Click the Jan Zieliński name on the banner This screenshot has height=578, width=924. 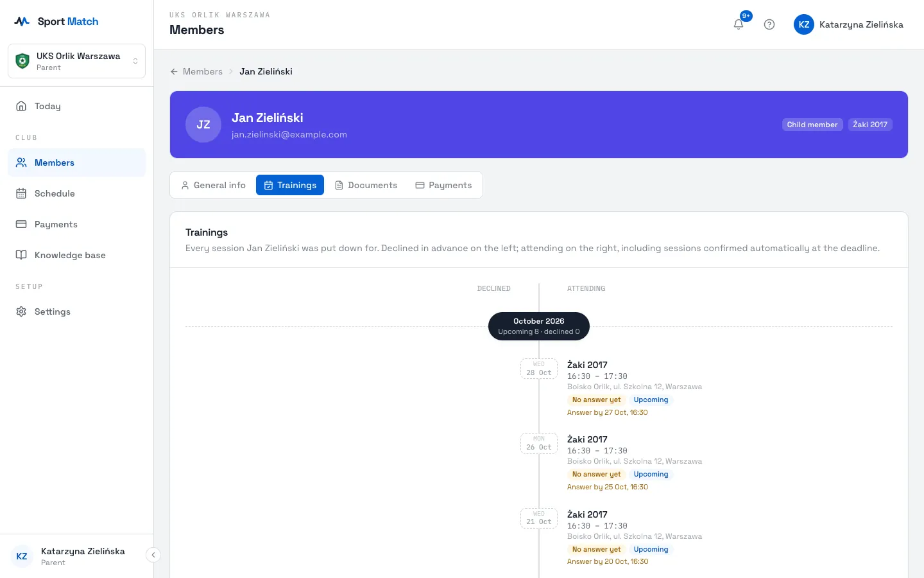268,118
